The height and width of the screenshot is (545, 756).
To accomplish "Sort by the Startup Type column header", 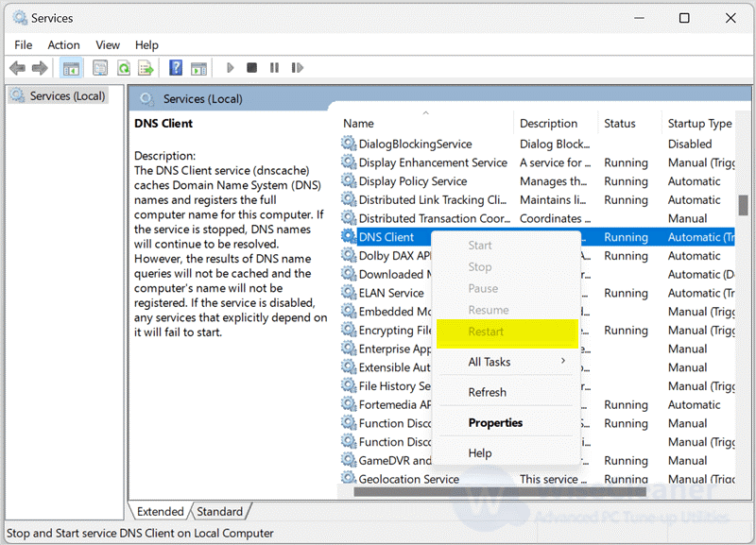I will pos(699,124).
